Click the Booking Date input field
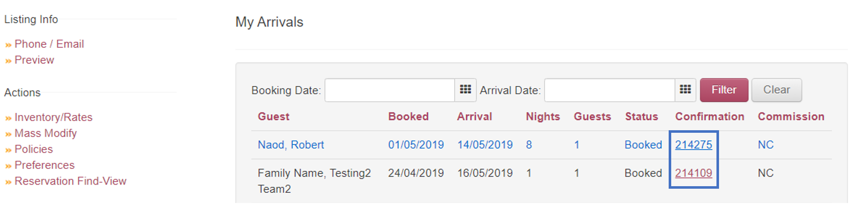Image resolution: width=868 pixels, height=205 pixels. 390,90
